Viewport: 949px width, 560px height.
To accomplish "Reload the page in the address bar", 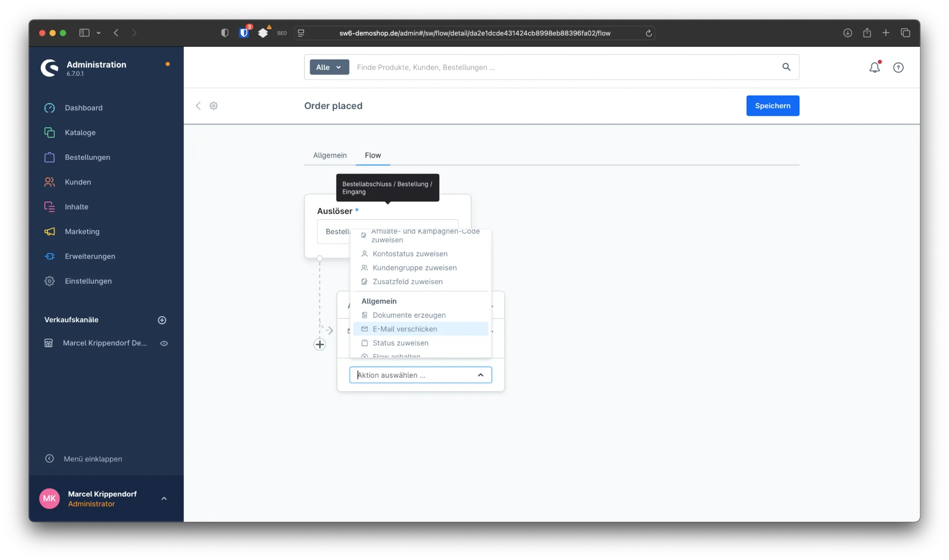I will coord(648,33).
